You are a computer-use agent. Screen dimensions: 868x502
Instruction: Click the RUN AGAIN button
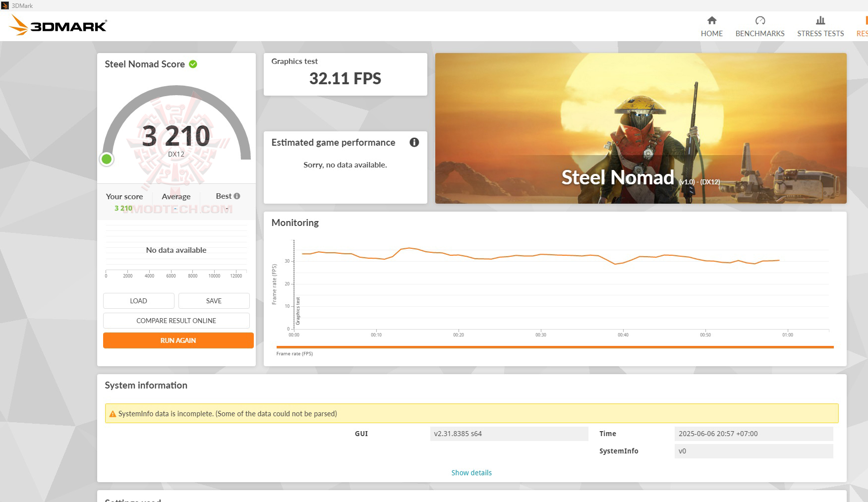(178, 340)
